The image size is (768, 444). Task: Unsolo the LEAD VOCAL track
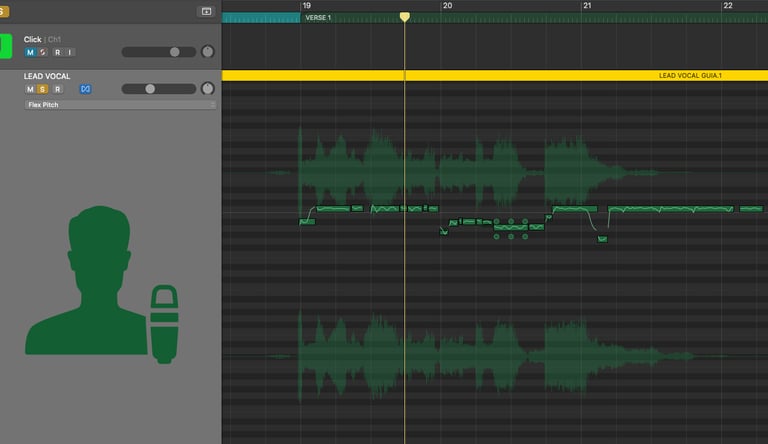point(43,89)
